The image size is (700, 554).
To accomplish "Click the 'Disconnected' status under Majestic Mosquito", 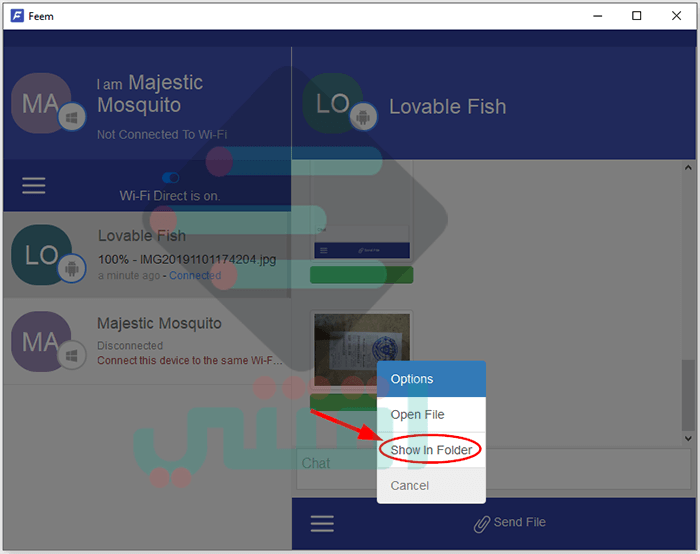I will pyautogui.click(x=130, y=346).
